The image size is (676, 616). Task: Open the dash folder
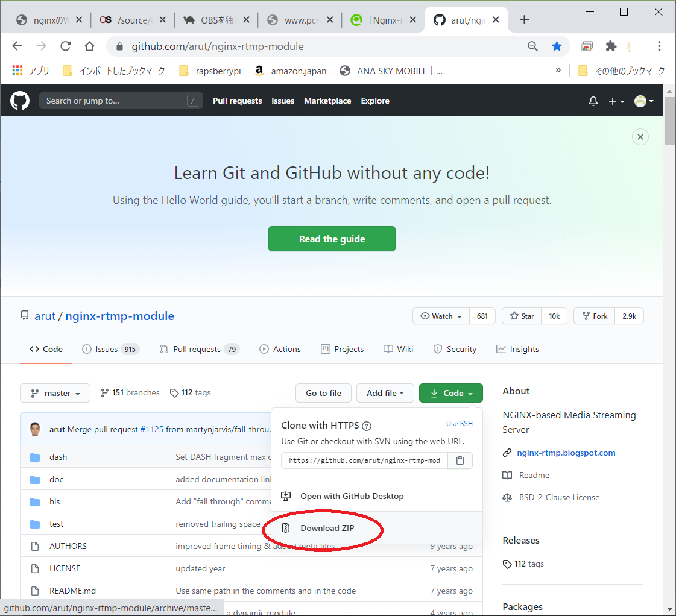(x=58, y=457)
